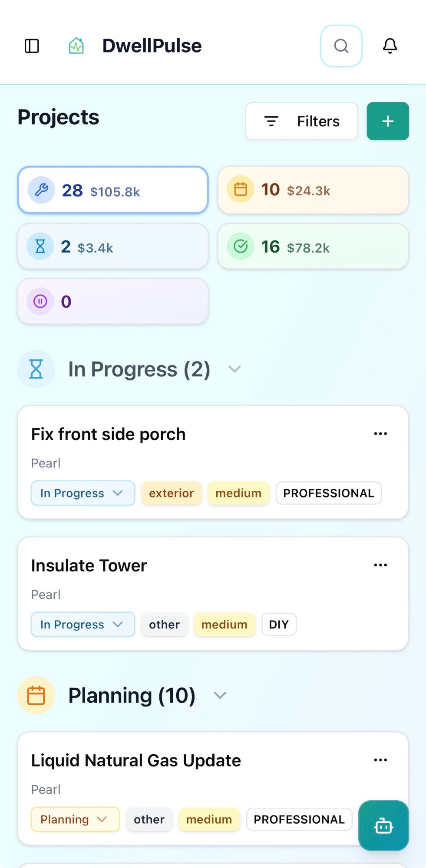Click the paused projects card showing 0

(x=113, y=301)
